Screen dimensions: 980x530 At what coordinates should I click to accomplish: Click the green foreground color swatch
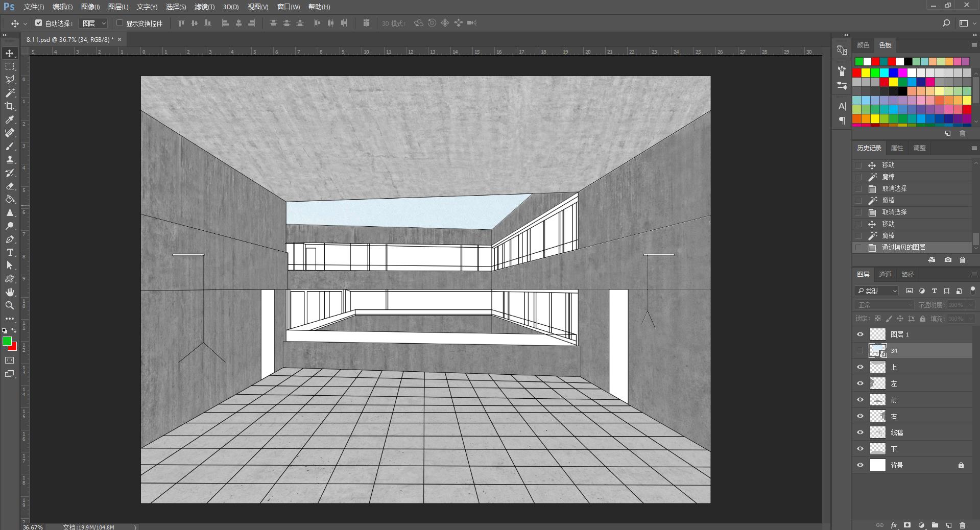pyautogui.click(x=6, y=341)
